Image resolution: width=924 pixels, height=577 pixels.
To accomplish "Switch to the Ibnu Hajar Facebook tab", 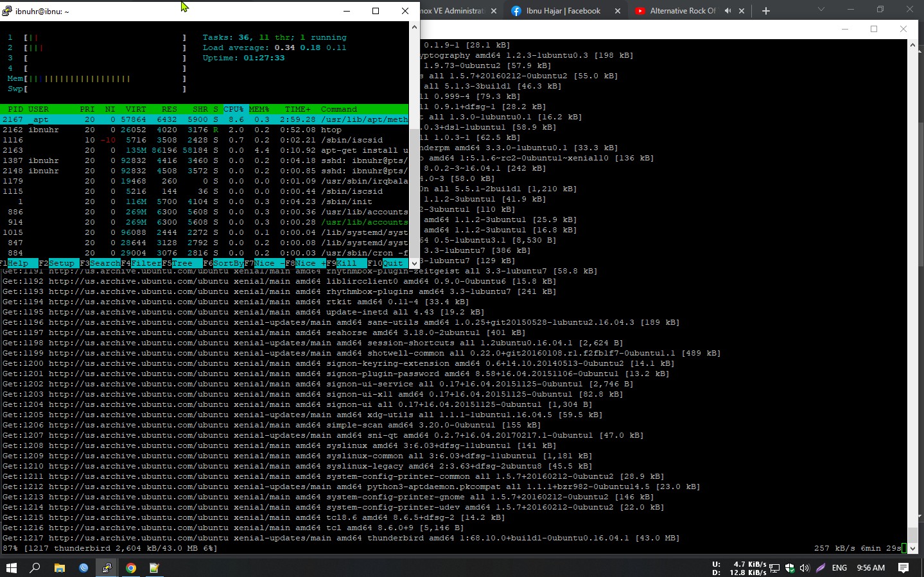I will [x=565, y=10].
